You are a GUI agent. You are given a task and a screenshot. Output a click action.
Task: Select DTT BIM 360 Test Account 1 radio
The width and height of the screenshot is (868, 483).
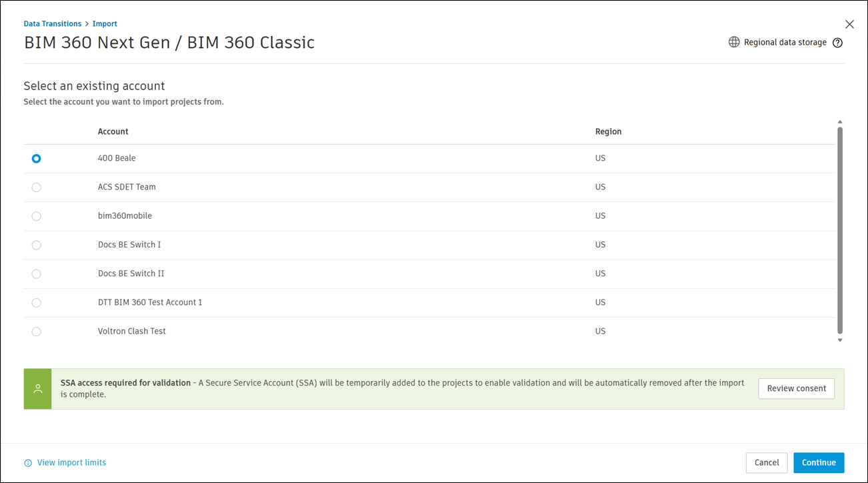pyautogui.click(x=36, y=303)
